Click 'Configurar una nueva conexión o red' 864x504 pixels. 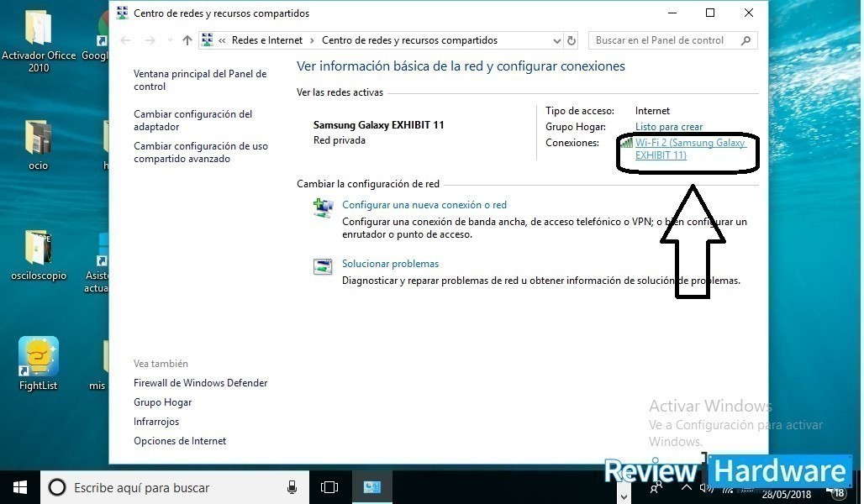click(424, 205)
